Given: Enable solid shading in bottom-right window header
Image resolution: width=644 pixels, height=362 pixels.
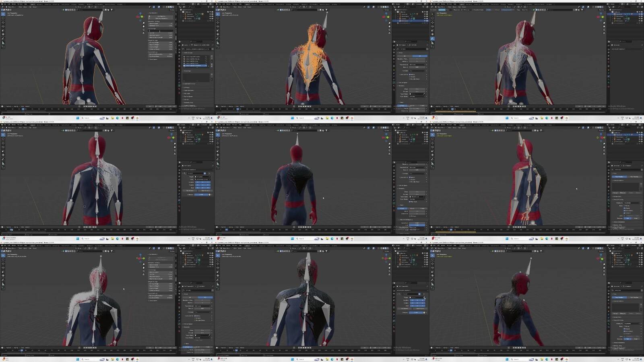Looking at the screenshot, I should click(x=598, y=248).
